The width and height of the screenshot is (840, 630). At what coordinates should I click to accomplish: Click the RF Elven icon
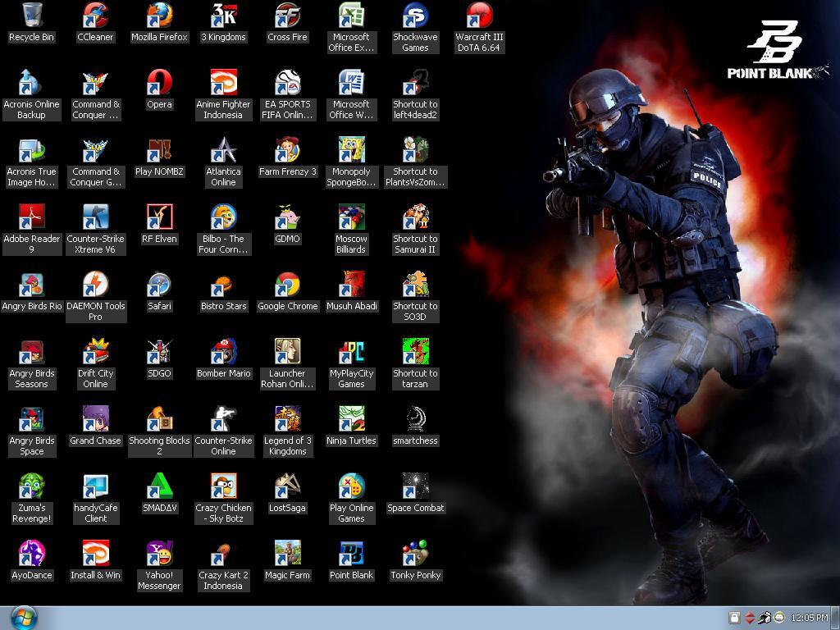point(160,217)
